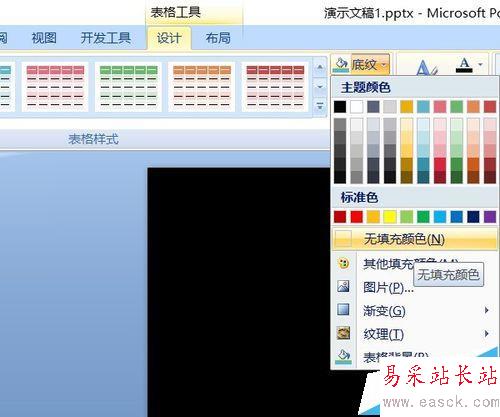Image resolution: width=500 pixels, height=417 pixels.
Task: Pick teal blue theme color swatch
Action: [423, 107]
